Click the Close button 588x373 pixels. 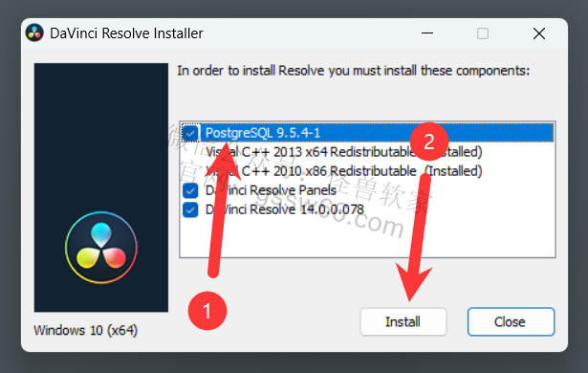[x=511, y=321]
